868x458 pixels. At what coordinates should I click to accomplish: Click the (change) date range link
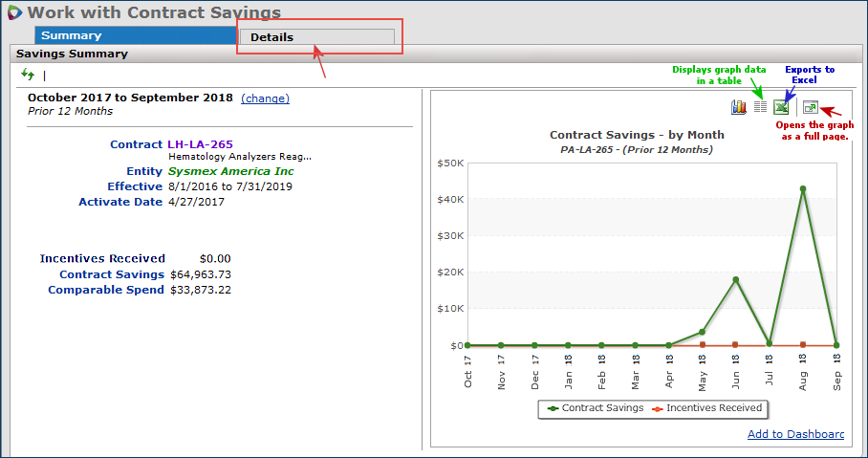pos(265,98)
